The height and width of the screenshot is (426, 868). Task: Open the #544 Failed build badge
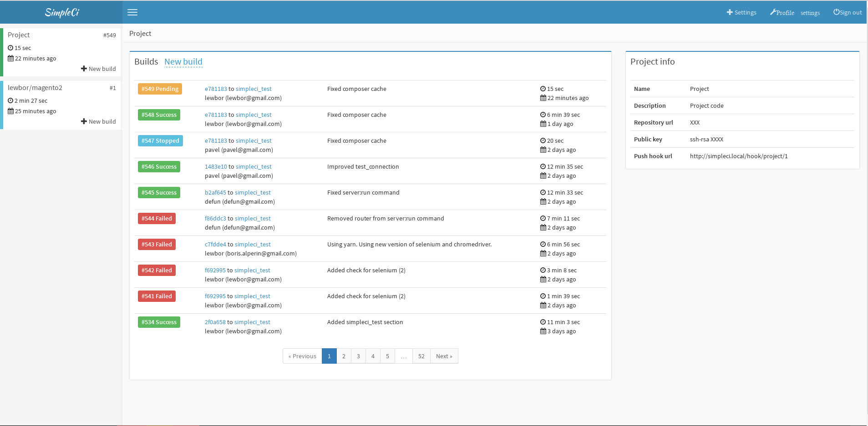pyautogui.click(x=157, y=218)
